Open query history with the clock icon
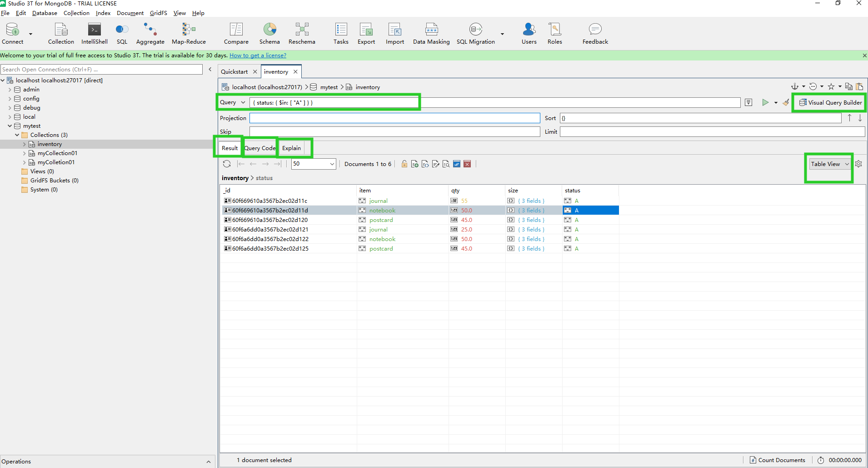The image size is (868, 468). pos(813,86)
